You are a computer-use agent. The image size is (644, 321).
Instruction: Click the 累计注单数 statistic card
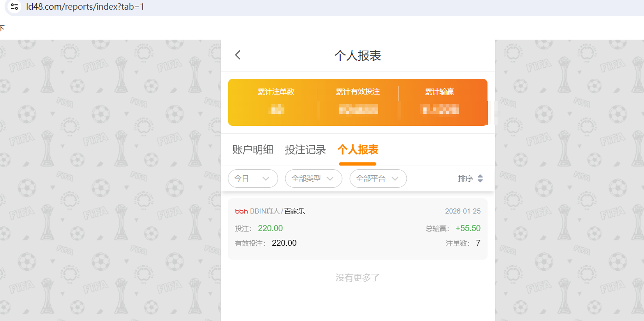pyautogui.click(x=277, y=101)
